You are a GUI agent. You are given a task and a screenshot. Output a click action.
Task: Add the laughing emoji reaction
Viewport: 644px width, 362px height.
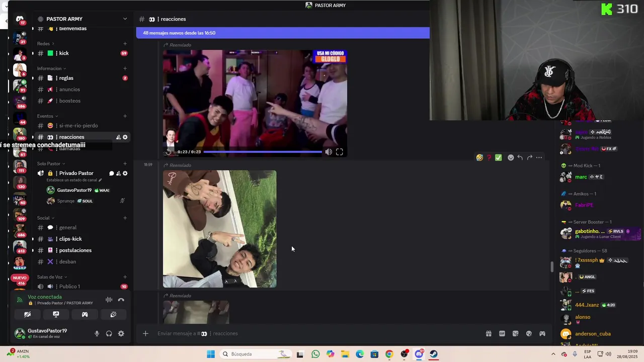479,157
